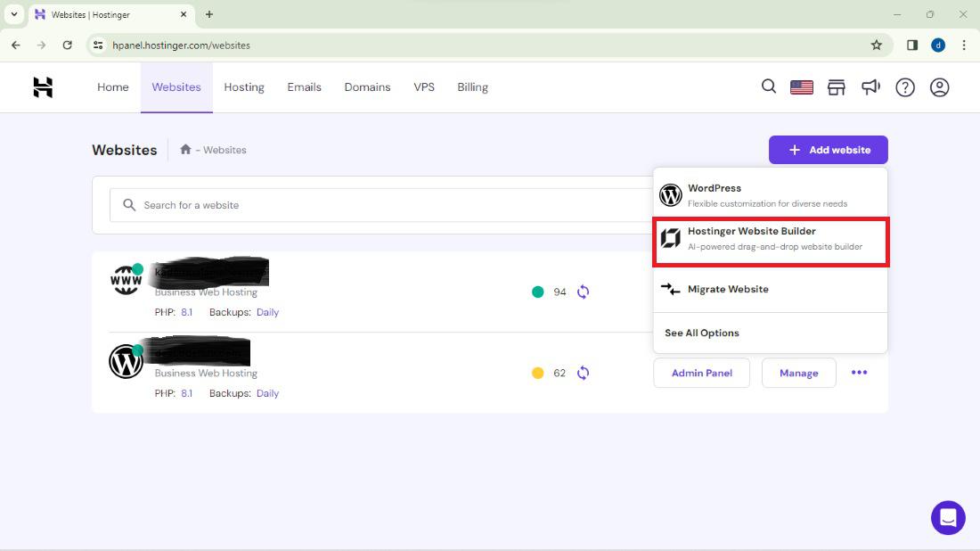Open the VPS tab
Viewport: 980px width, 551px height.
click(424, 87)
